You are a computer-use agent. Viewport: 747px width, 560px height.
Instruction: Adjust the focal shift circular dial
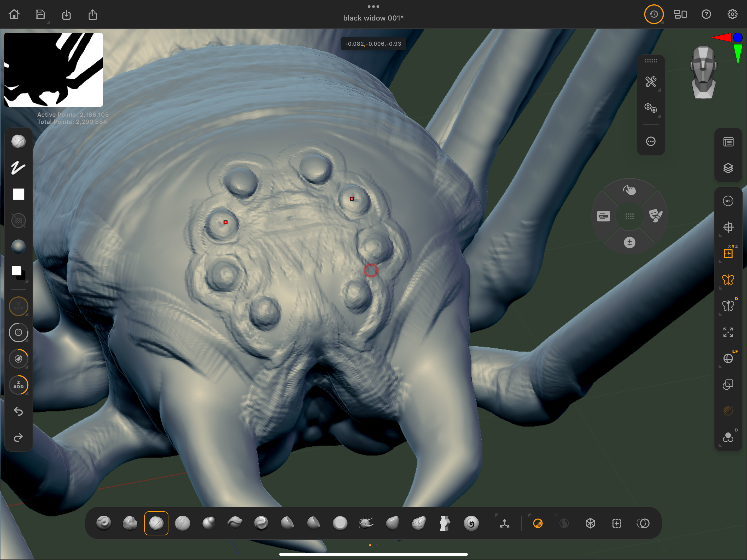tap(18, 359)
